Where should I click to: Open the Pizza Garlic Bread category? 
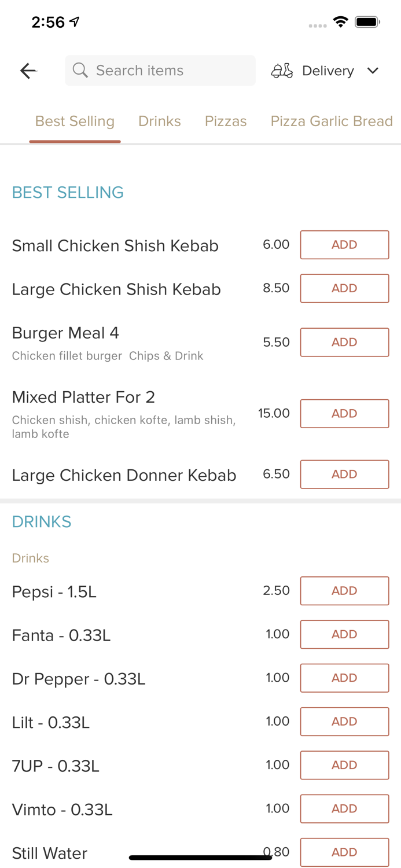click(332, 121)
